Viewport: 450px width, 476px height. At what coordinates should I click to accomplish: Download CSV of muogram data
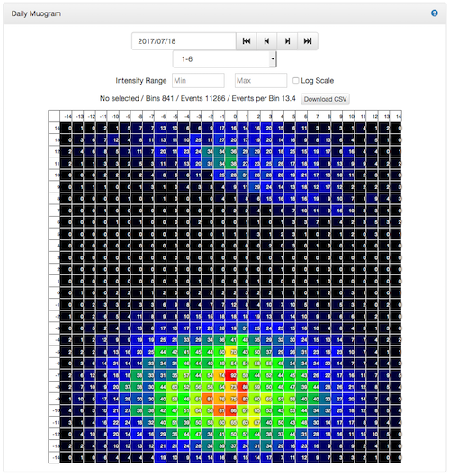tap(325, 99)
